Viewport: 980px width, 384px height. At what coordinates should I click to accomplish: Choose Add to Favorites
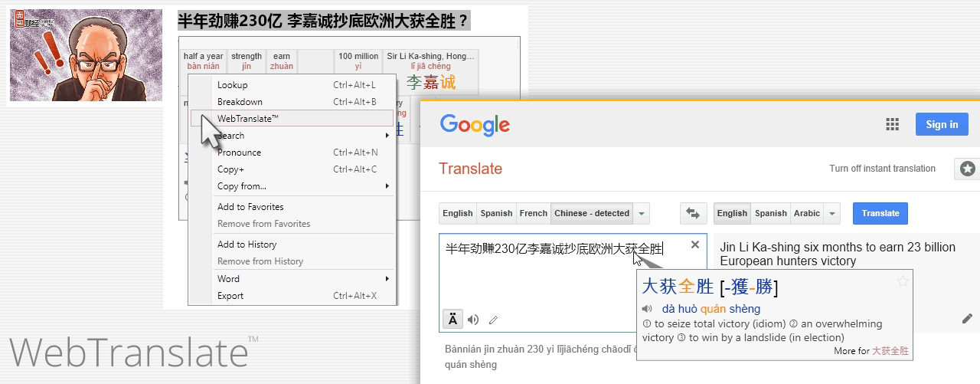292,207
